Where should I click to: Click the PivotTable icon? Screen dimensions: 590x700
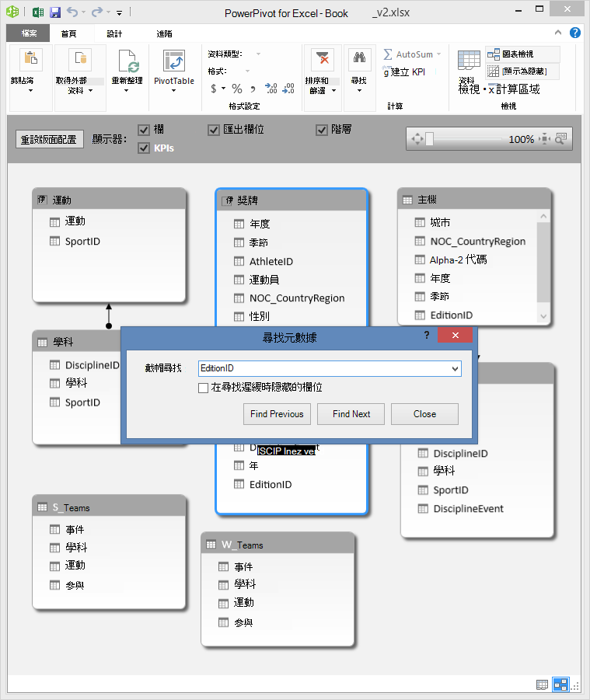174,61
